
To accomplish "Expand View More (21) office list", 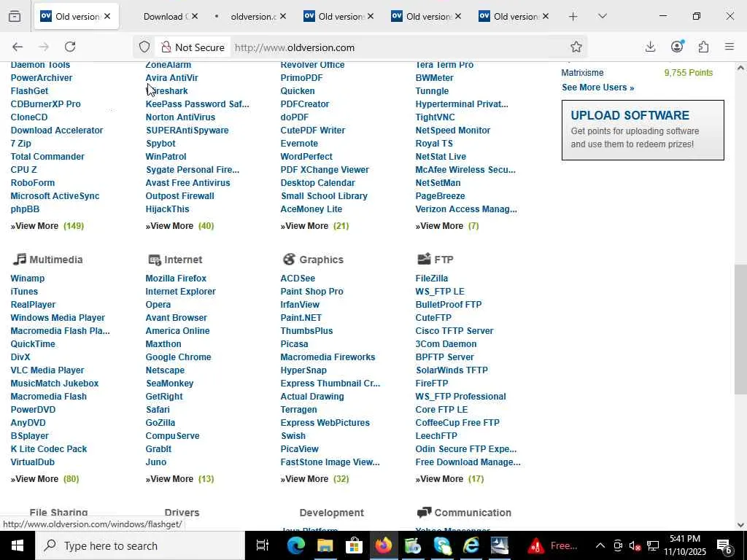I will (315, 226).
